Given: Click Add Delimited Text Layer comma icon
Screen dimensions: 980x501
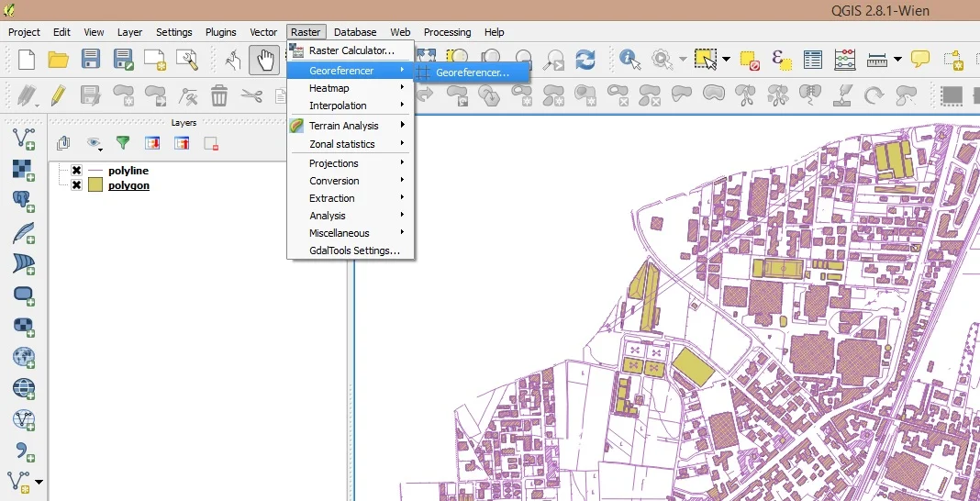Looking at the screenshot, I should (24, 451).
